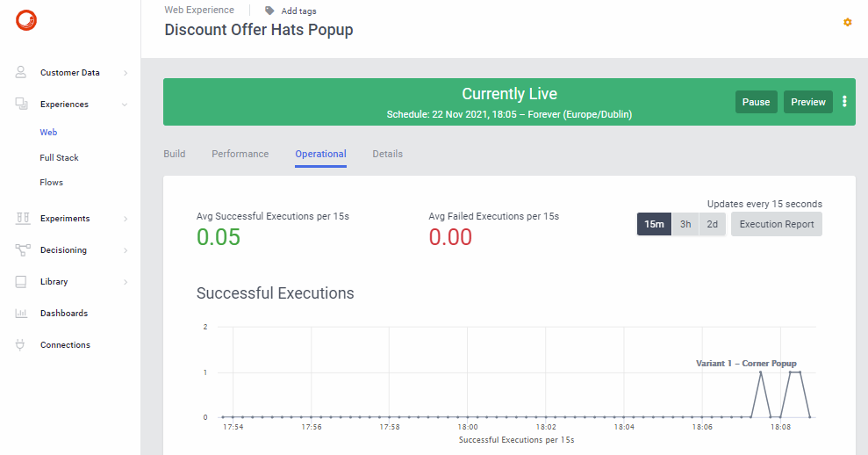868x455 pixels.
Task: Click the Library book icon
Action: coord(22,282)
